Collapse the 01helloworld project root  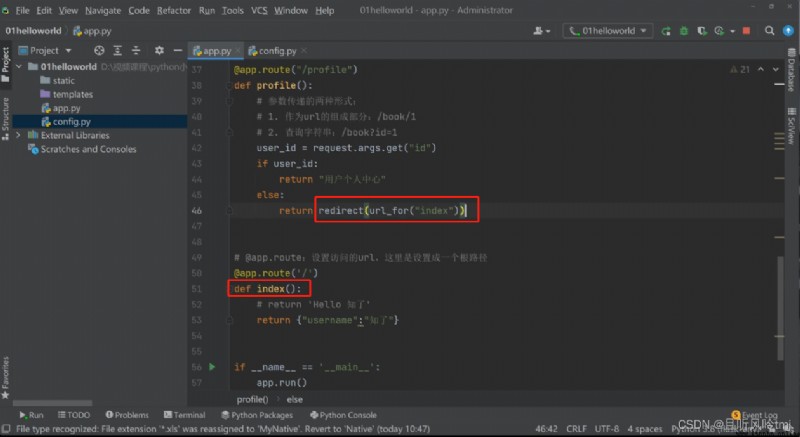tap(19, 67)
